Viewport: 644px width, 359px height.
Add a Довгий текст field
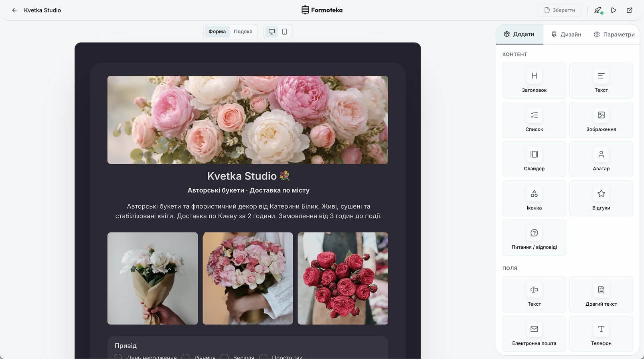601,294
